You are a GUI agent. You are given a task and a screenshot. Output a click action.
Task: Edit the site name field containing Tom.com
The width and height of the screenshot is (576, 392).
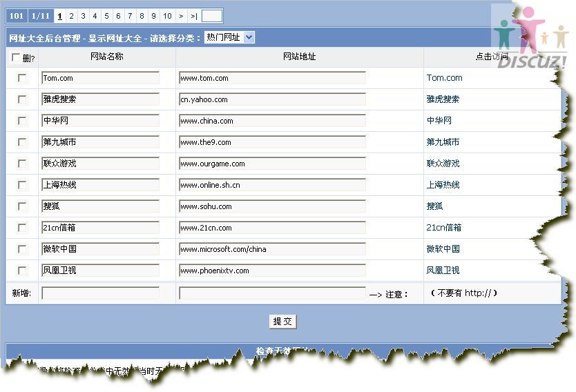tap(100, 78)
